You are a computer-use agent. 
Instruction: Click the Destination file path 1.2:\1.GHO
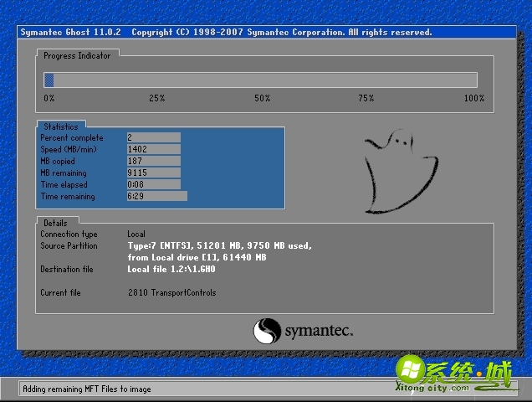coord(159,270)
